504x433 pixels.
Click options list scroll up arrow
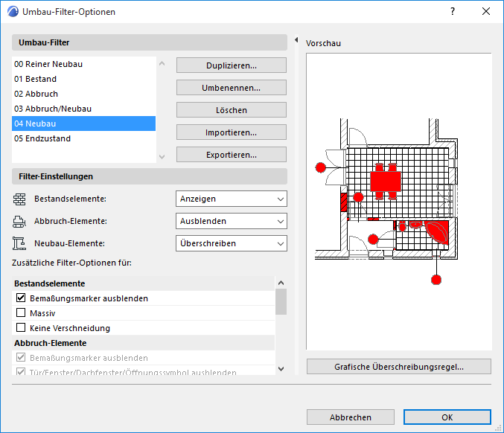click(x=281, y=283)
